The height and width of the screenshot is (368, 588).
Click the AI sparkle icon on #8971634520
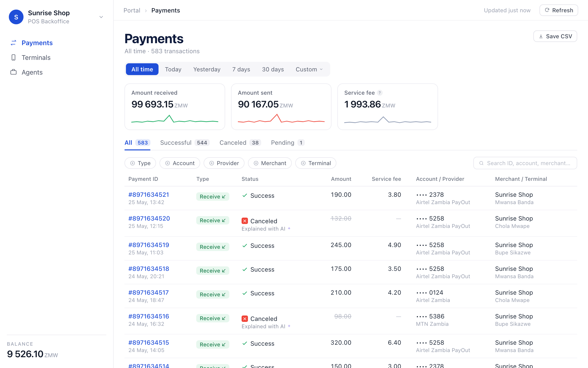289,228
